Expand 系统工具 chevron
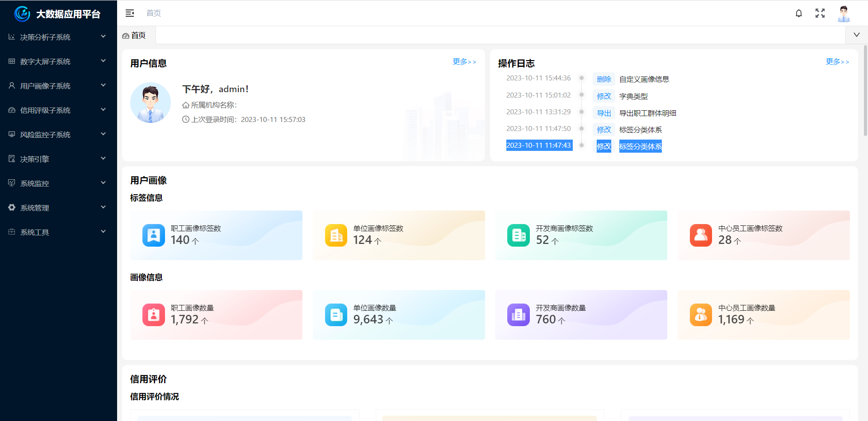The width and height of the screenshot is (868, 421). click(x=103, y=232)
